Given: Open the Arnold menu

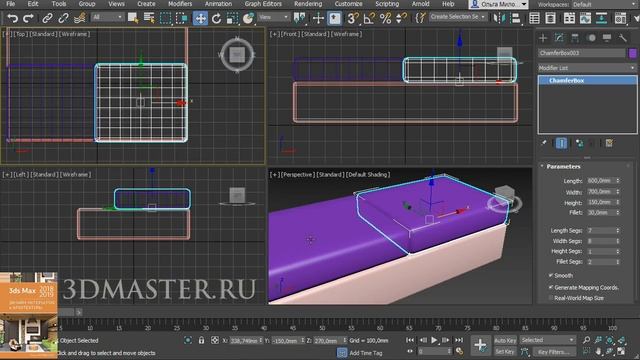Looking at the screenshot, I should pos(420,4).
